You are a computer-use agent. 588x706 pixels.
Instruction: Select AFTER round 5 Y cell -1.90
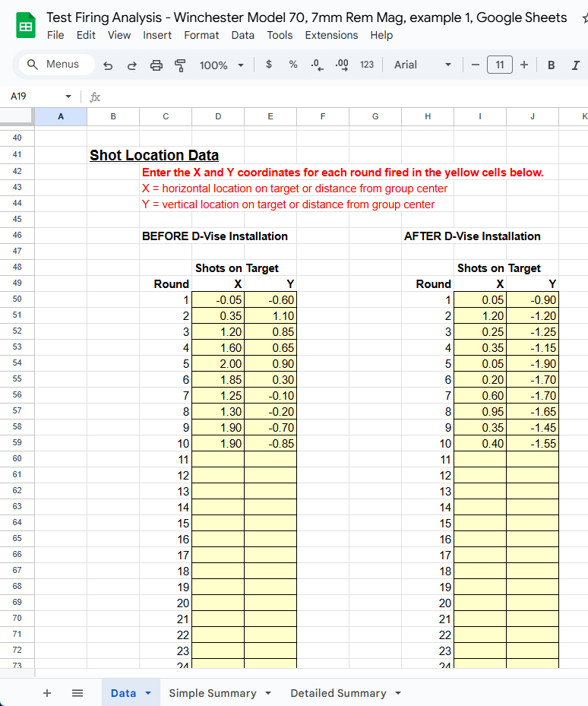point(533,364)
